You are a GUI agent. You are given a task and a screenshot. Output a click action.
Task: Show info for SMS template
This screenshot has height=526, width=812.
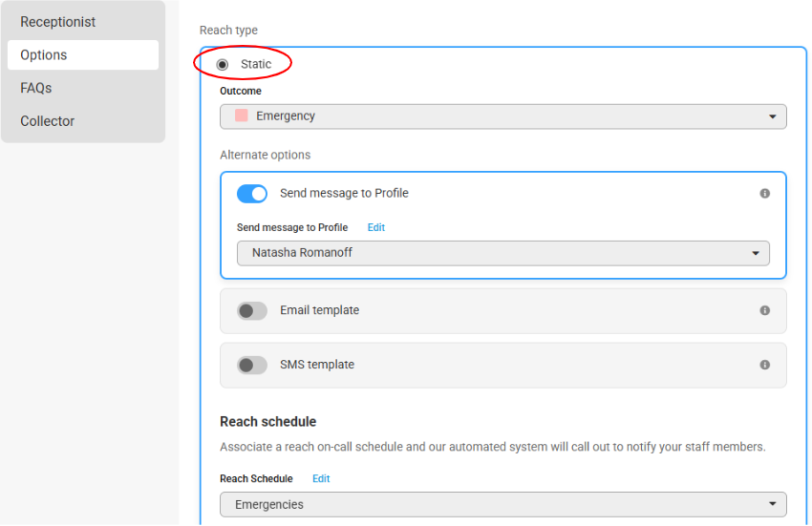[x=764, y=365]
